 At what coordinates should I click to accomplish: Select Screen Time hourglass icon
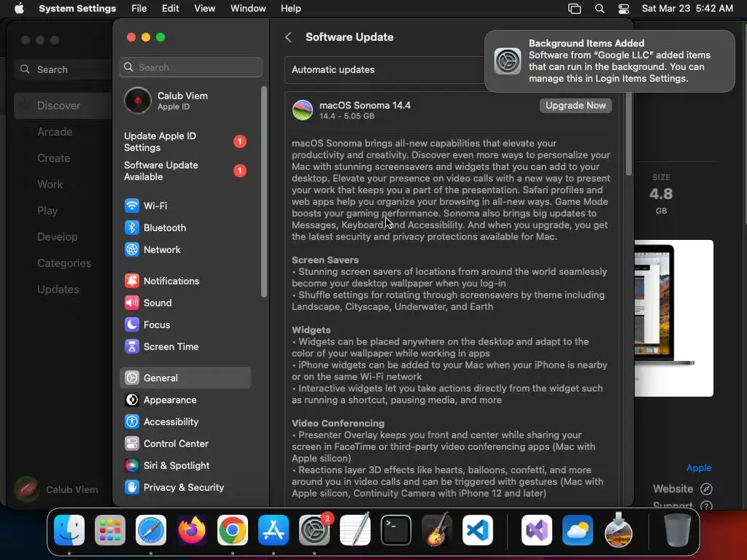click(132, 346)
